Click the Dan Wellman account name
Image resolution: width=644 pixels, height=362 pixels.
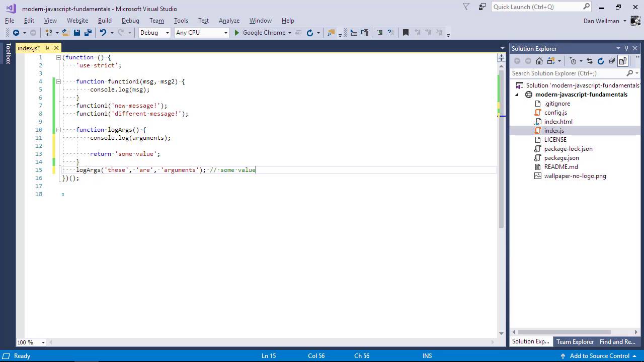(x=602, y=21)
